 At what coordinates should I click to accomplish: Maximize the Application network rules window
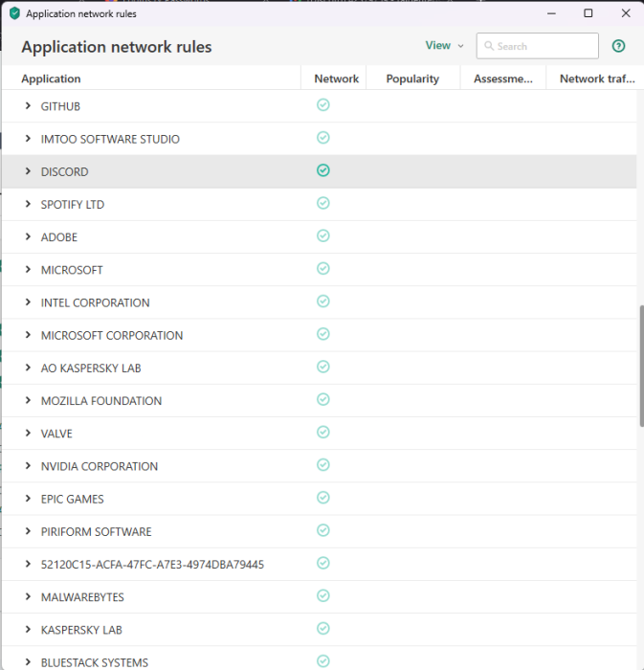pyautogui.click(x=588, y=13)
